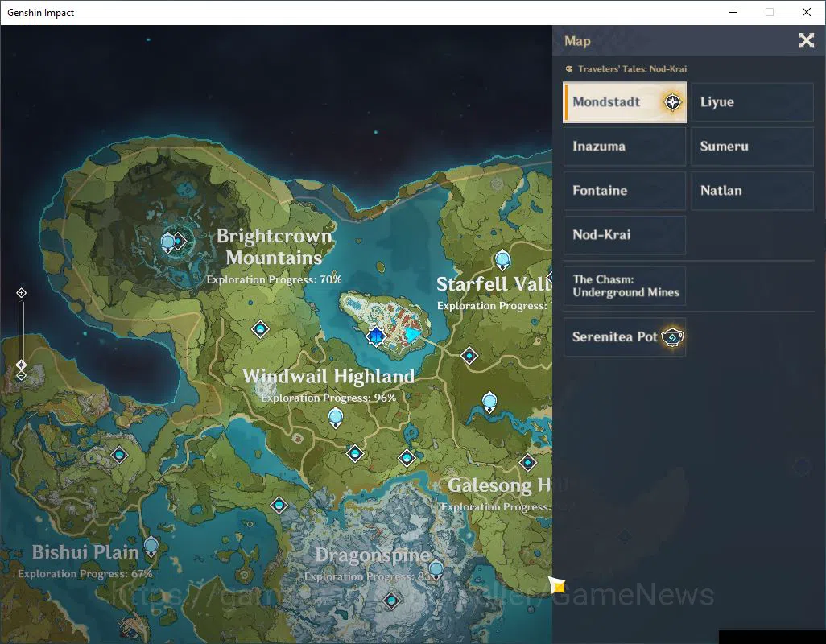Screen dimensions: 826x644
Task: Open the Serenitea Pot entry
Action: [625, 337]
